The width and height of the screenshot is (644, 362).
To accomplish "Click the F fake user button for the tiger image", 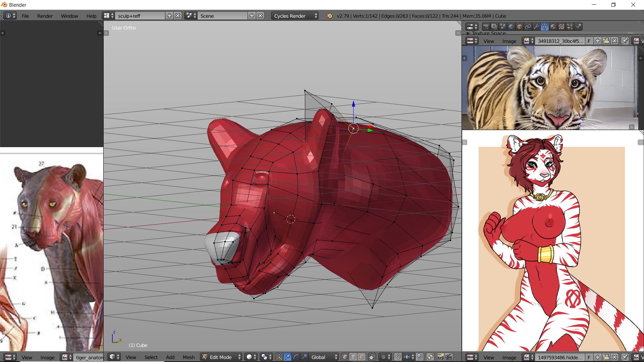I will coord(589,41).
